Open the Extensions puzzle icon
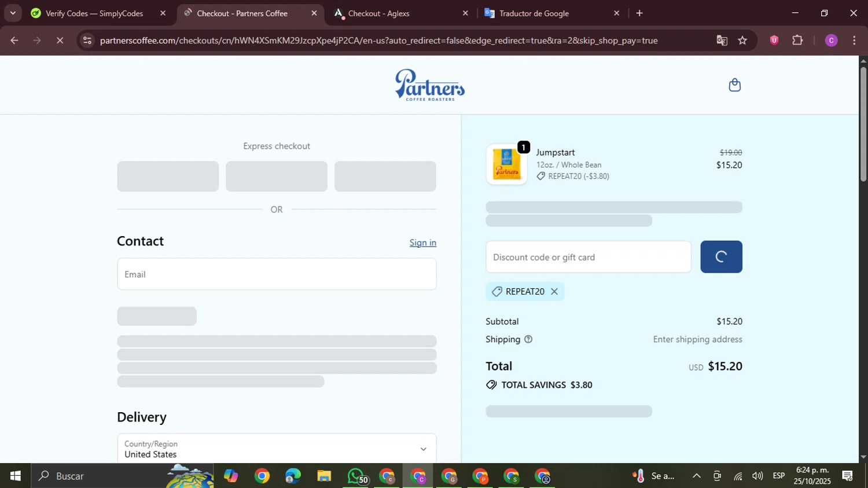 pos(797,40)
